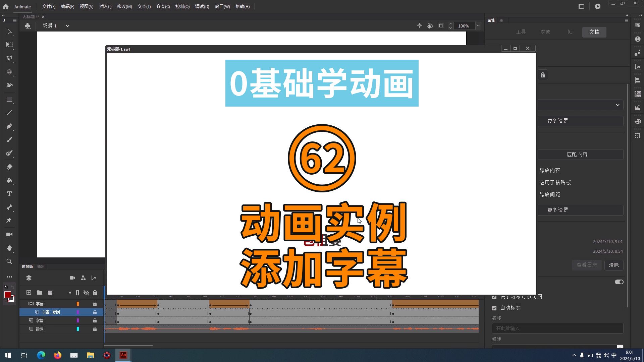
Task: Open the 场景 1 dropdown
Action: [x=67, y=26]
